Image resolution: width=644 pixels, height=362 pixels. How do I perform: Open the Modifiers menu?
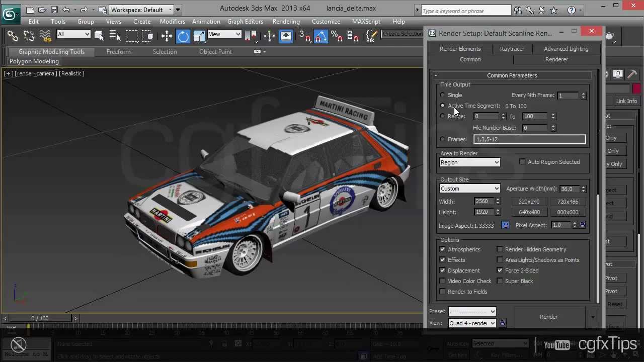(173, 22)
